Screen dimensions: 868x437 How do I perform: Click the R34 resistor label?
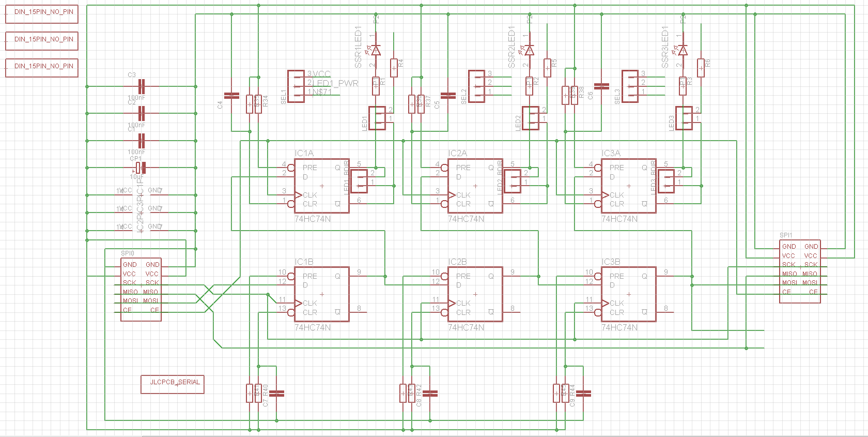point(266,101)
